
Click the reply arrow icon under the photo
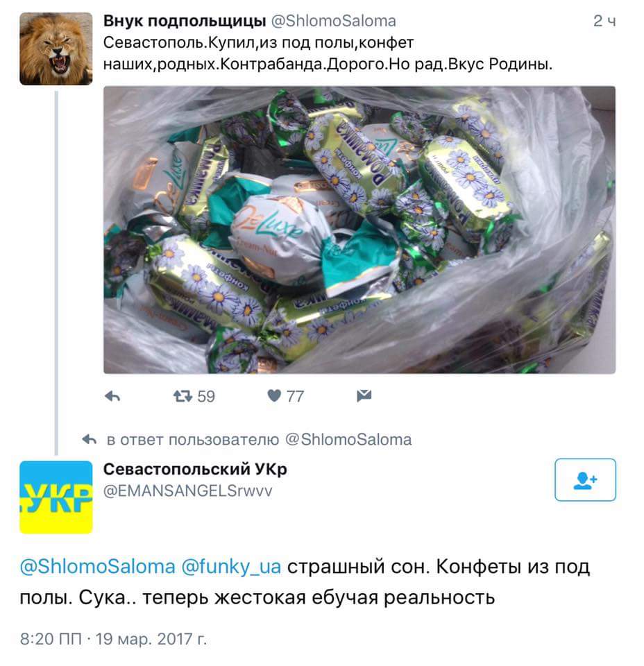pos(112,396)
